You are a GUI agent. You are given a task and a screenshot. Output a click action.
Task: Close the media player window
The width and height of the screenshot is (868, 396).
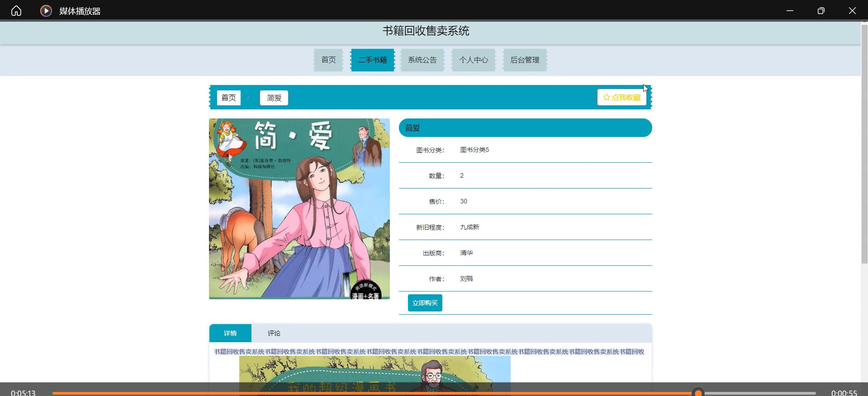click(x=852, y=10)
